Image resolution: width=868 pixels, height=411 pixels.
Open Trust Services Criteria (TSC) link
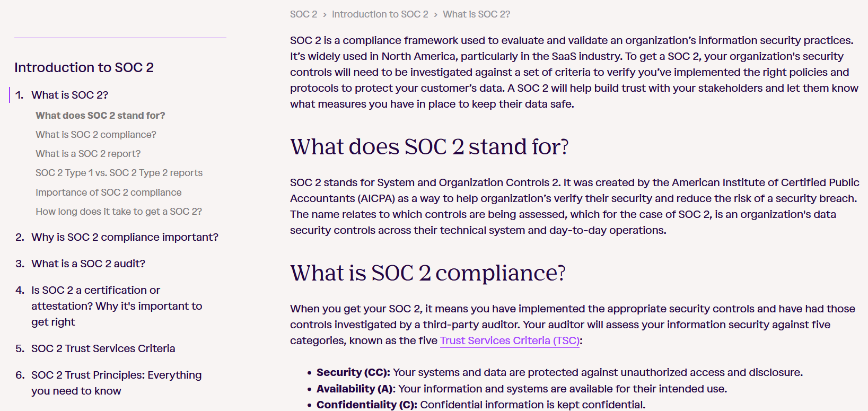click(x=510, y=340)
